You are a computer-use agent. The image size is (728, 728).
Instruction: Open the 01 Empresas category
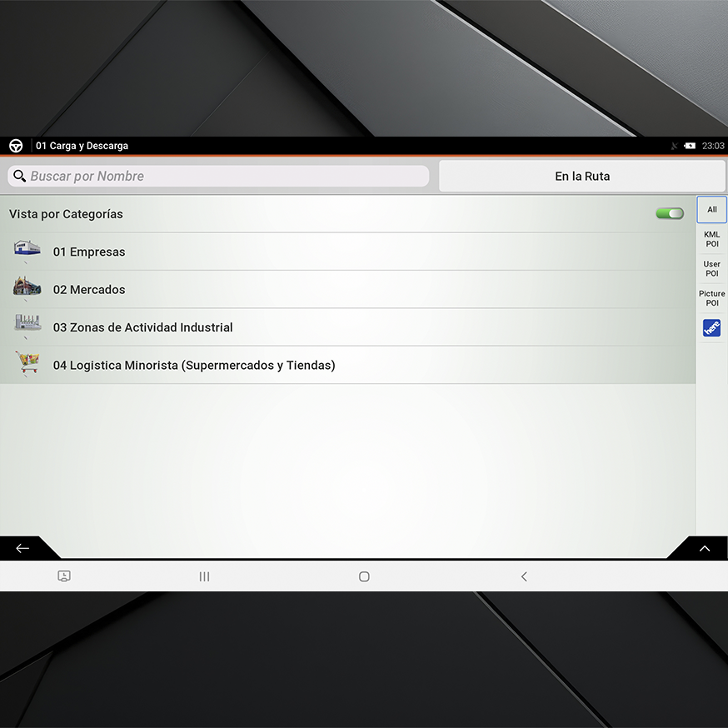pyautogui.click(x=89, y=252)
